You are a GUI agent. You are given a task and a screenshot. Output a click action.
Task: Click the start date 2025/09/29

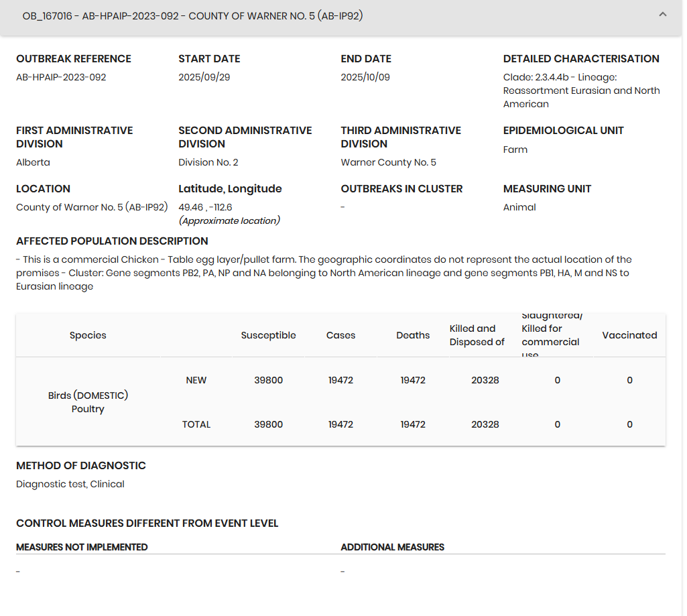click(204, 77)
